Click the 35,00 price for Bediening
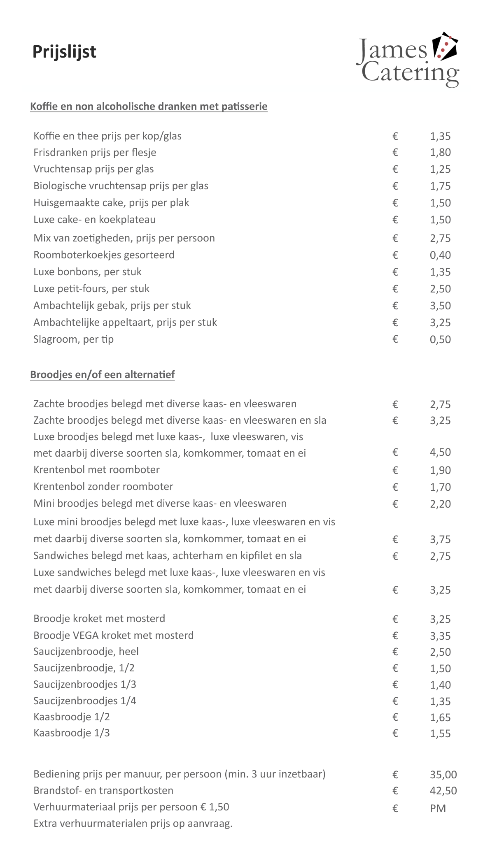The width and height of the screenshot is (490, 868). (x=443, y=775)
